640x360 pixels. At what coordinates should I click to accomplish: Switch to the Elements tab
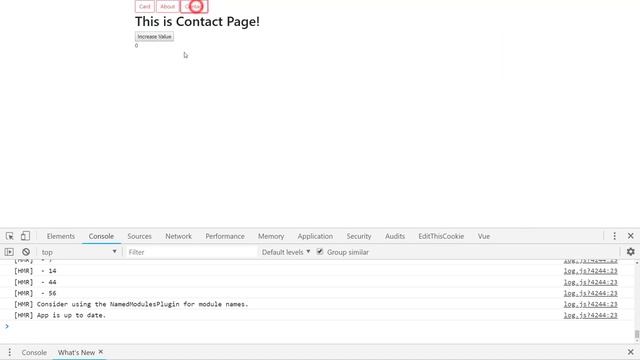click(x=61, y=236)
